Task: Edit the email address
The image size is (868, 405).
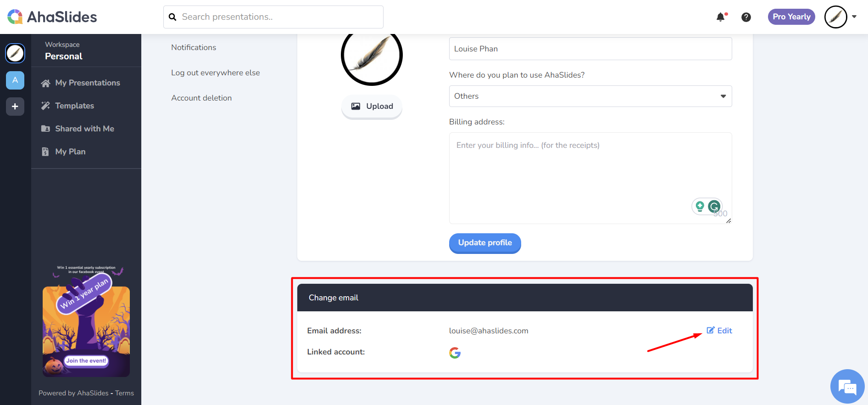Action: [x=719, y=331]
